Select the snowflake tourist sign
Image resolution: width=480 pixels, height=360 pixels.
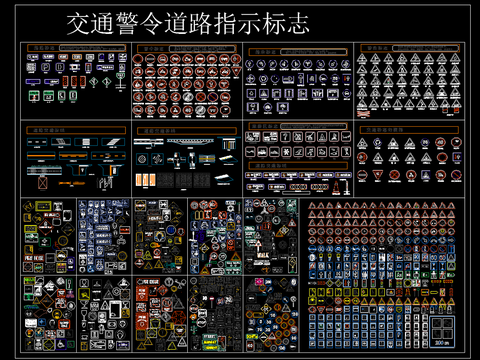coord(285,152)
